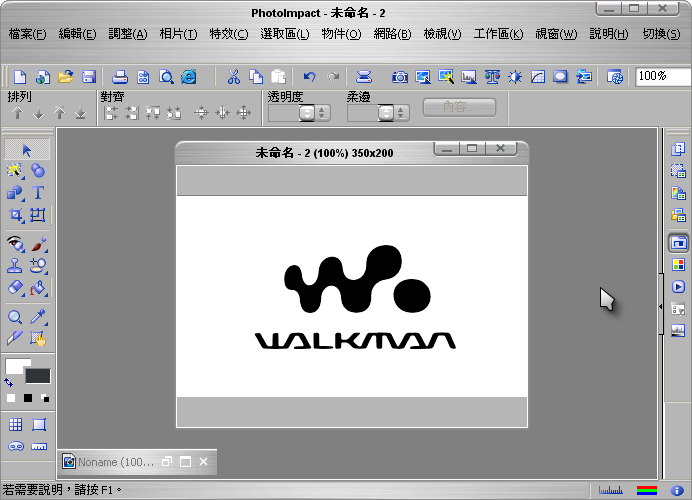Click the Cut scissors icon

tap(233, 77)
